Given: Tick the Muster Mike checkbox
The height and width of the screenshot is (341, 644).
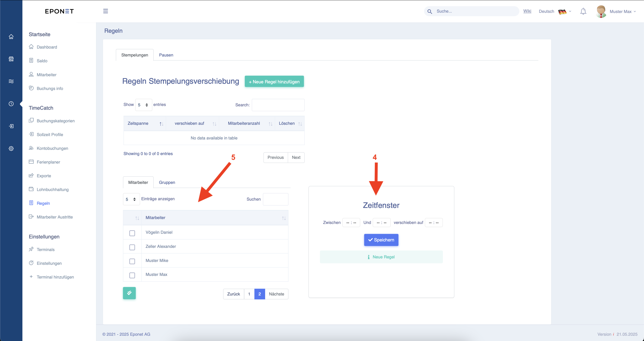Looking at the screenshot, I should 132,261.
